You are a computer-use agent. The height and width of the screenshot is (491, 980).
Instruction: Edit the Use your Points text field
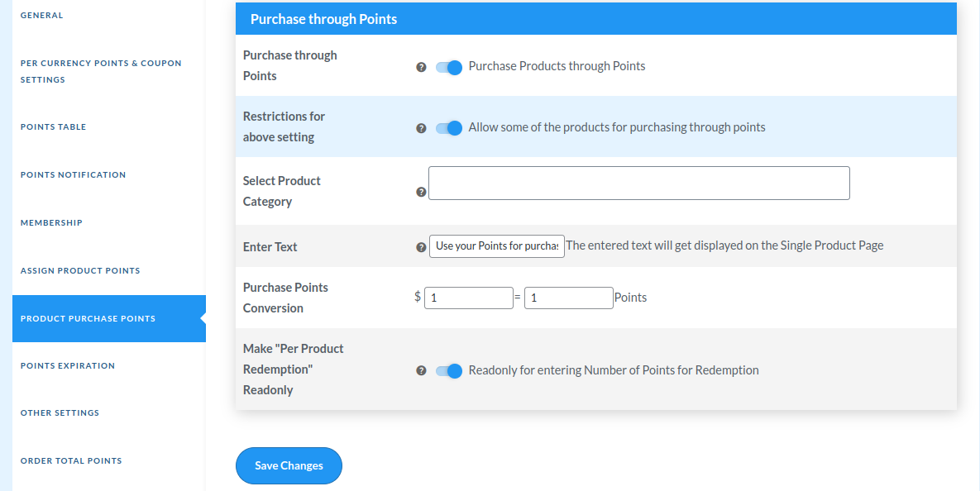pyautogui.click(x=496, y=245)
